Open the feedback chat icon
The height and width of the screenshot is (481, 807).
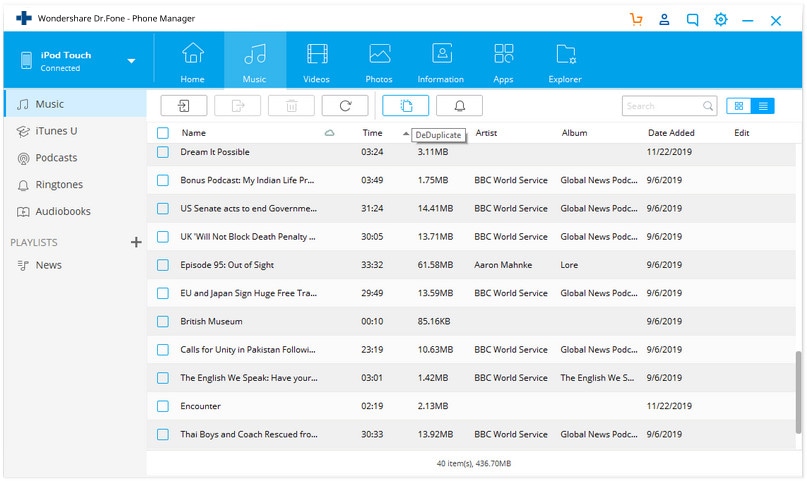693,20
